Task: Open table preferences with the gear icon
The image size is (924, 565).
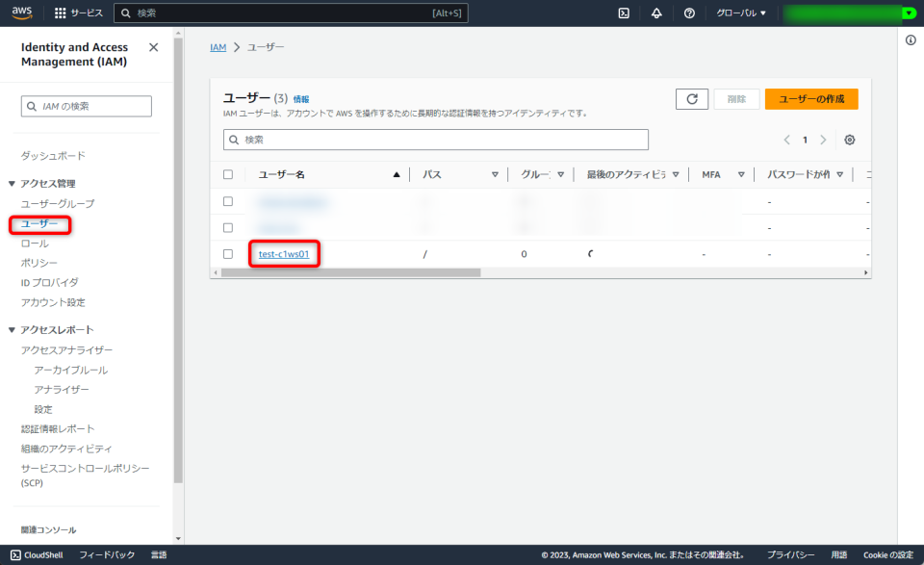Action: 849,139
